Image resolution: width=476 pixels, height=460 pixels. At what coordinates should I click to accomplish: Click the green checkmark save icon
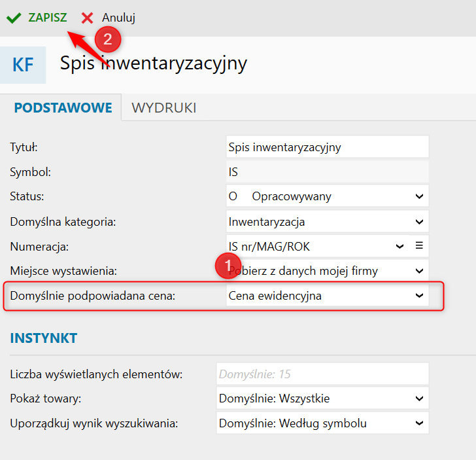(x=14, y=18)
